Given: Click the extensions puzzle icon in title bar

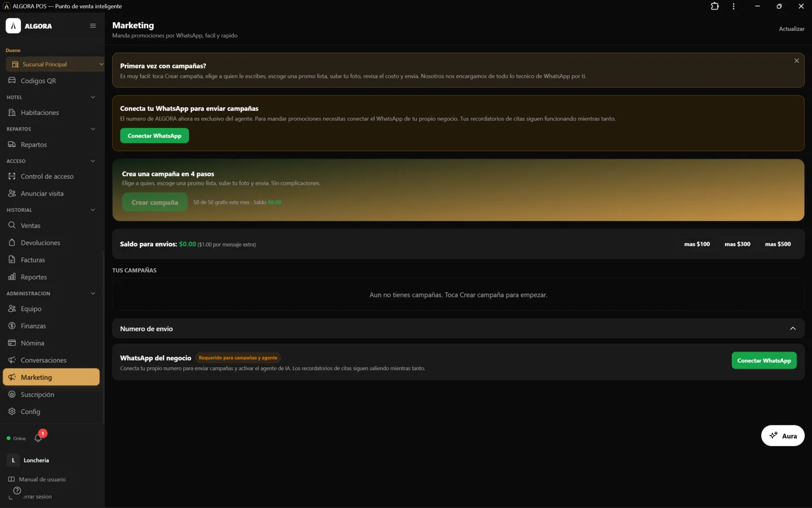Looking at the screenshot, I should (715, 6).
